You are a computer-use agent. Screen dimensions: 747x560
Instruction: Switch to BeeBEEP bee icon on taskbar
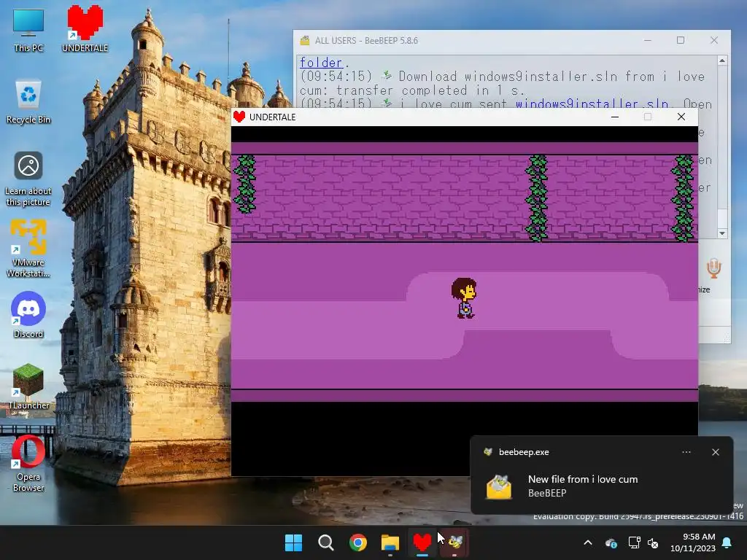(x=455, y=542)
